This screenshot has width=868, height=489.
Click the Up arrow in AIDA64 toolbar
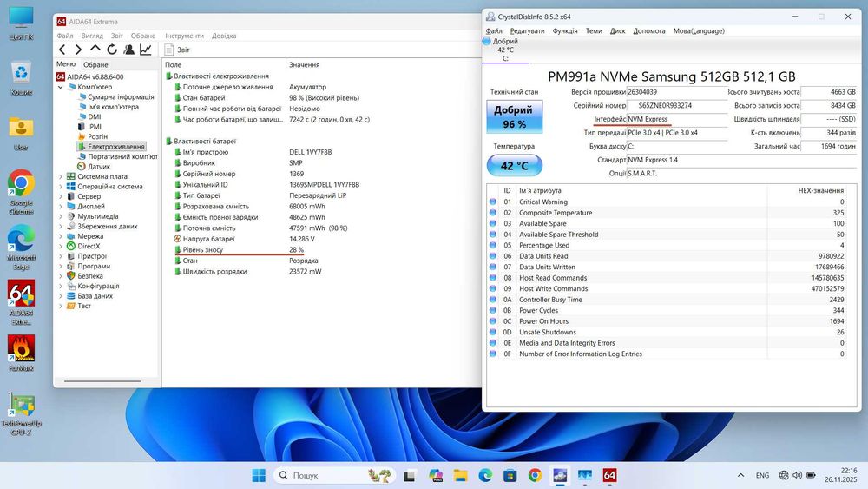pyautogui.click(x=95, y=50)
